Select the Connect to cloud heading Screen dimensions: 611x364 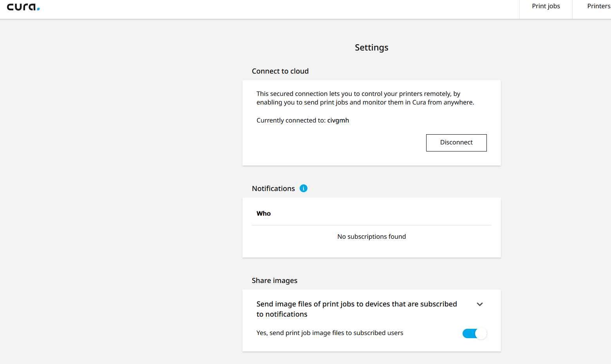[280, 71]
